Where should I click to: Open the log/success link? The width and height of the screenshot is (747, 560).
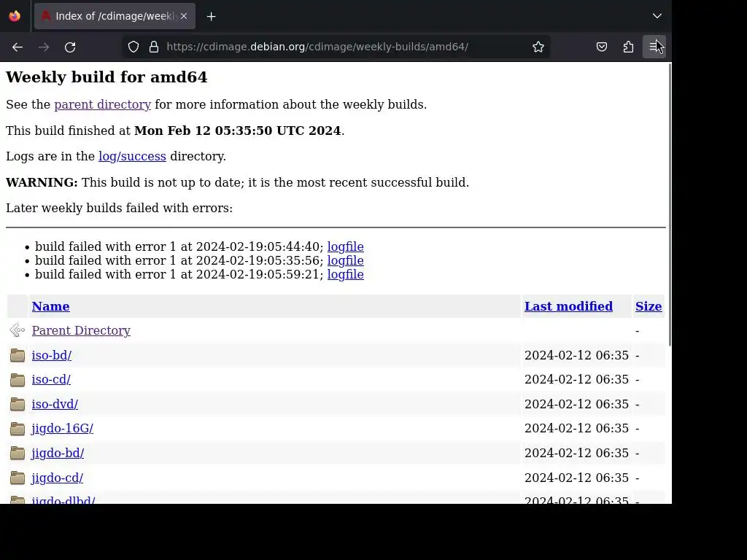pos(133,156)
